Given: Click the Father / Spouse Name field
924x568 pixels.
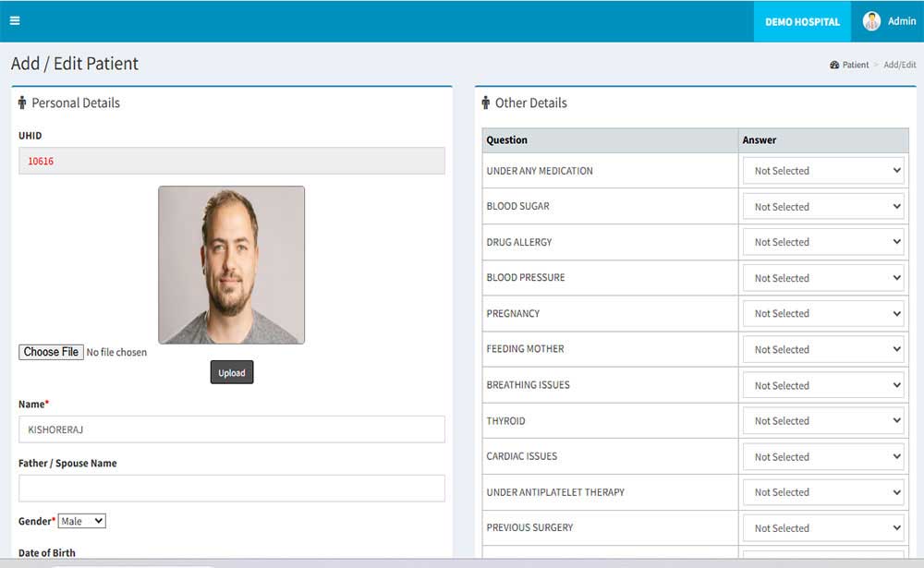Looking at the screenshot, I should 231,488.
